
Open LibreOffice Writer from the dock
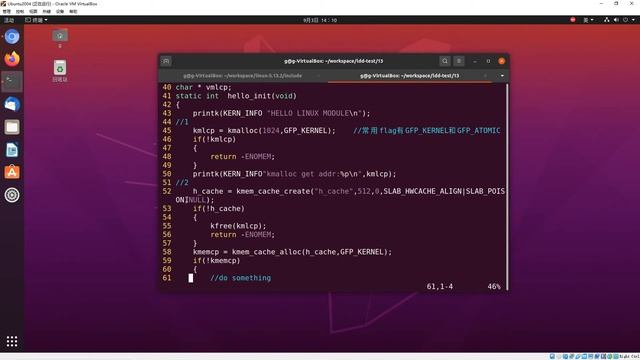click(x=12, y=150)
